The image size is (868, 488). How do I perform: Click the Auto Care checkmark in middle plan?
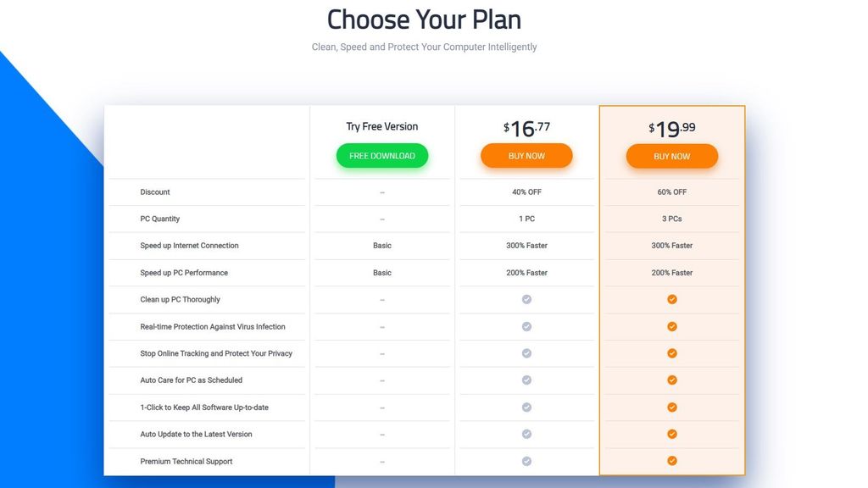526,380
